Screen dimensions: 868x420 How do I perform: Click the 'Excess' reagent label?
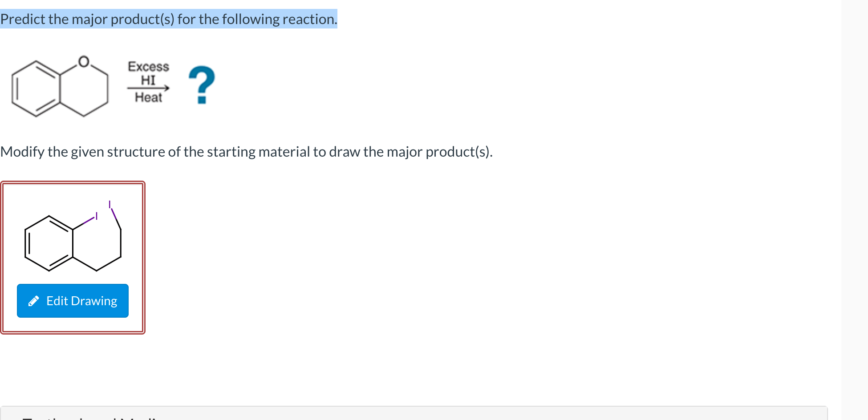148,66
